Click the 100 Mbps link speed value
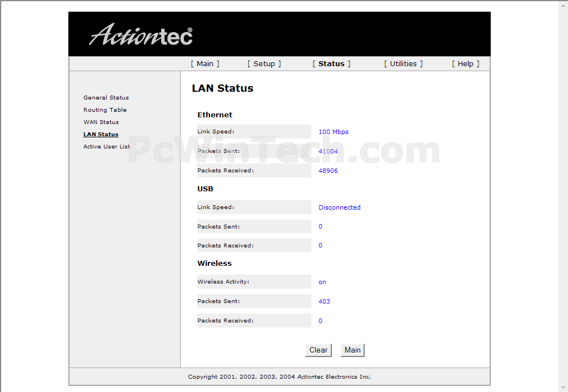The height and width of the screenshot is (392, 568). (333, 132)
